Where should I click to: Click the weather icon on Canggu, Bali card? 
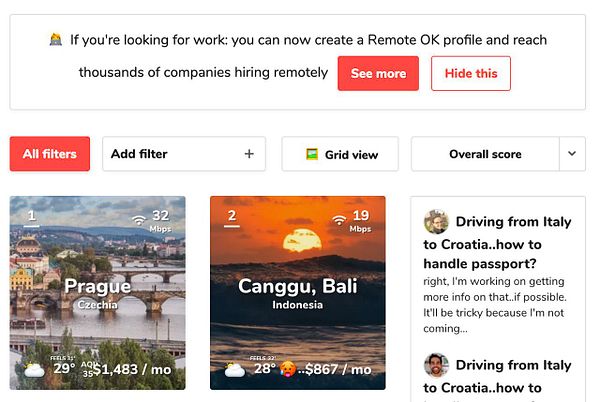235,370
